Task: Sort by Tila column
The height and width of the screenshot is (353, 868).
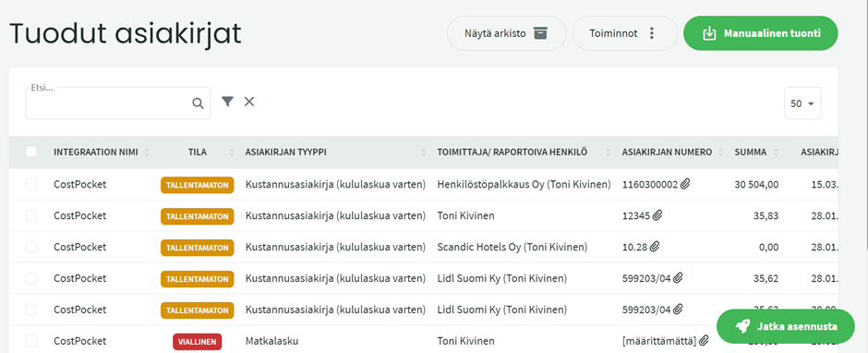Action: [x=232, y=152]
